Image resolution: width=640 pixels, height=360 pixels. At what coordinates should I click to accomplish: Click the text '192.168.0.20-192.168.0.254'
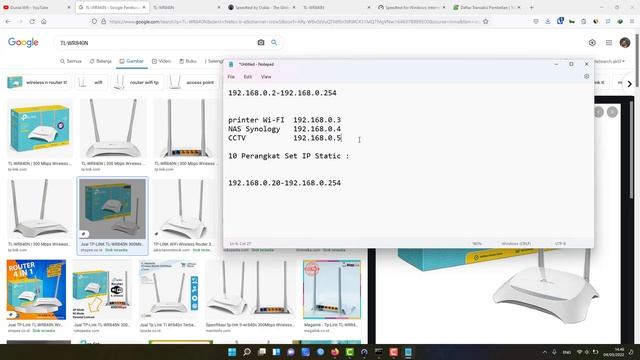(284, 183)
